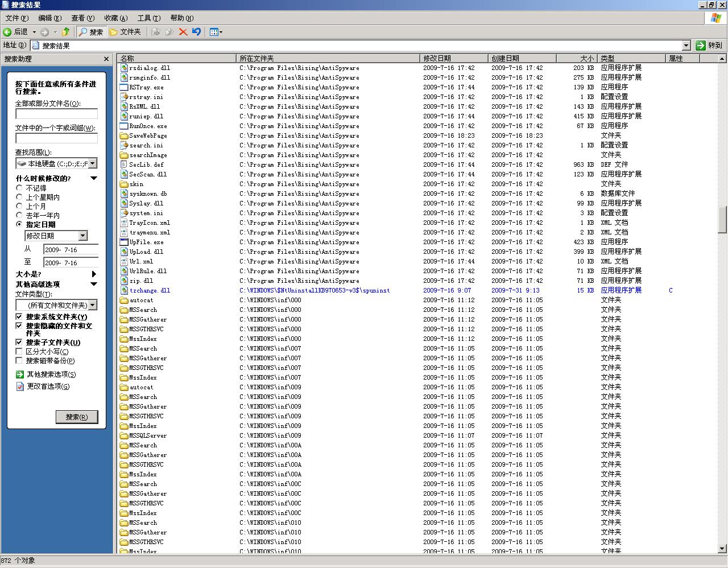Toggle the Search (搜索) toolbar button
Viewport: 728px width, 568px height.
[91, 32]
